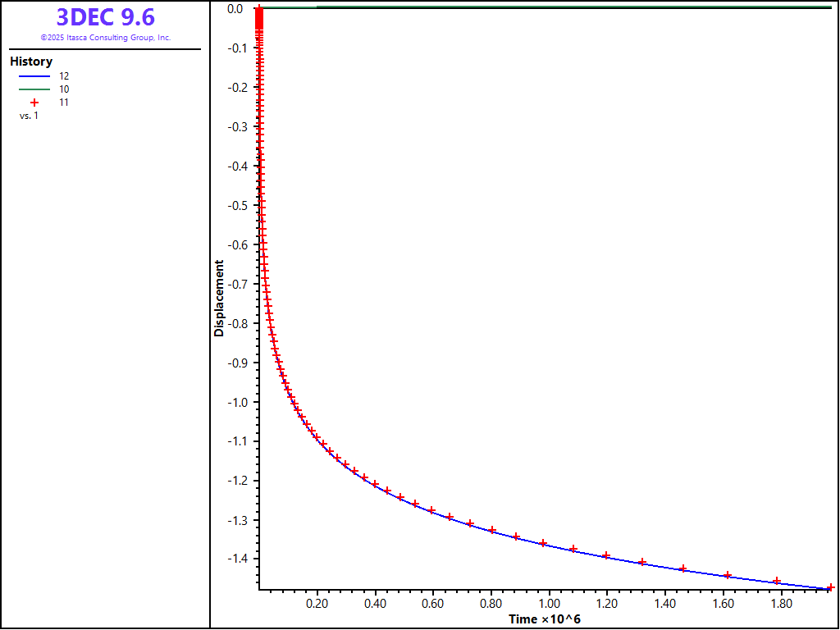Click the 'vs. 1' legend text
Viewport: 840px width, 630px height.
click(x=29, y=116)
